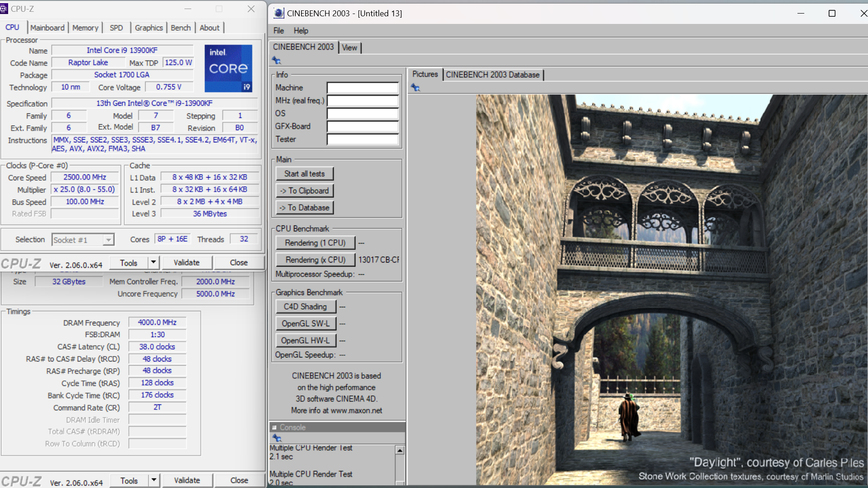Open the Memory tab
Viewport: 868px width, 488px height.
click(85, 28)
